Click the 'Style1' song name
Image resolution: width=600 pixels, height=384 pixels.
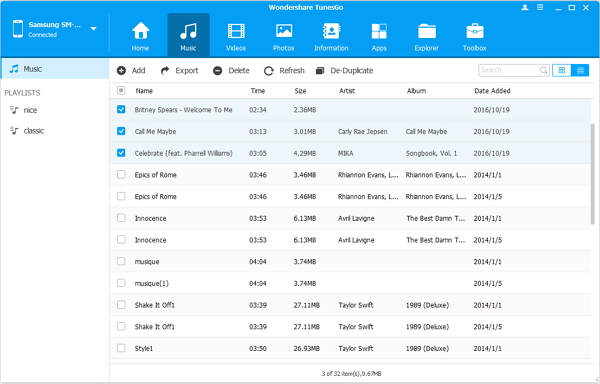[144, 348]
